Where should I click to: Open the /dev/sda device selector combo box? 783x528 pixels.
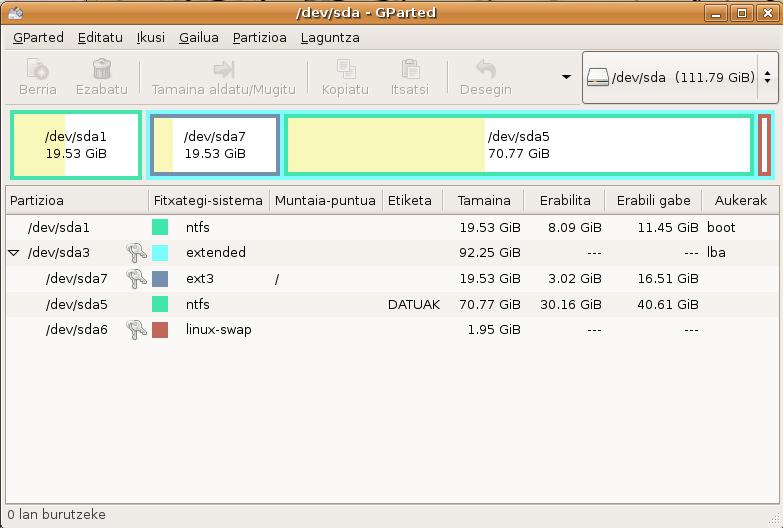pos(680,77)
